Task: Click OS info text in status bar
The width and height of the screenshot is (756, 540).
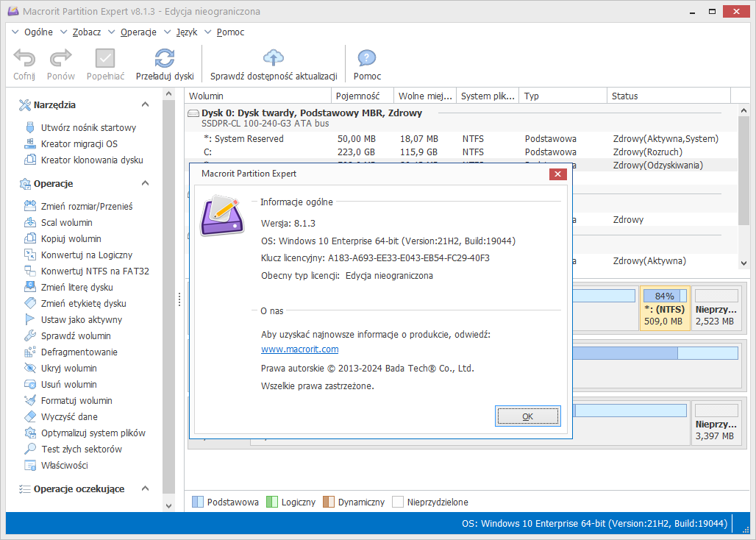Action: click(594, 524)
